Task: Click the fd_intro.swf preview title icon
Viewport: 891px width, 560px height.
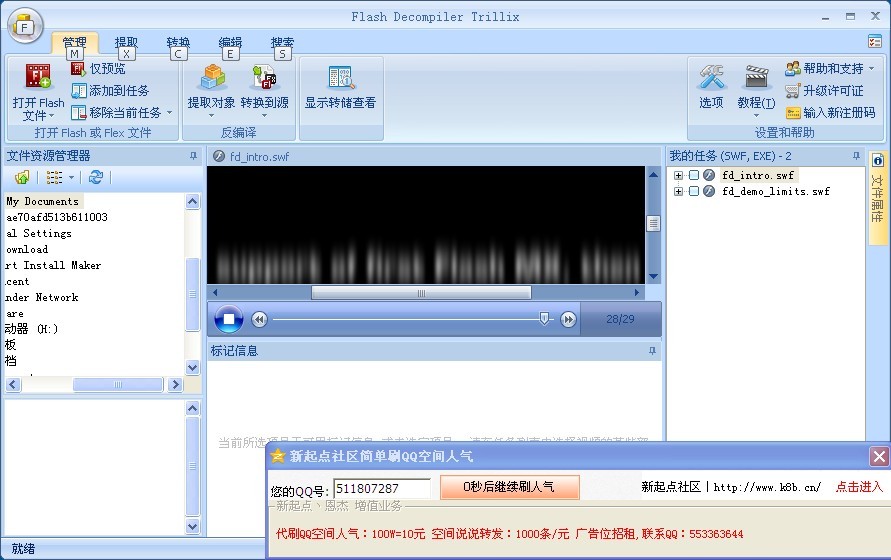Action: 219,156
